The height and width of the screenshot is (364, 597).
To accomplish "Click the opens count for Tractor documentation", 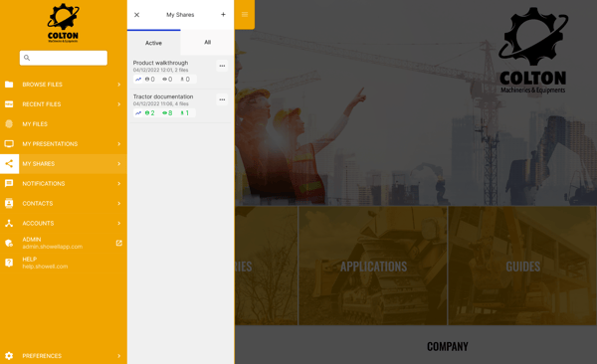I will (149, 113).
